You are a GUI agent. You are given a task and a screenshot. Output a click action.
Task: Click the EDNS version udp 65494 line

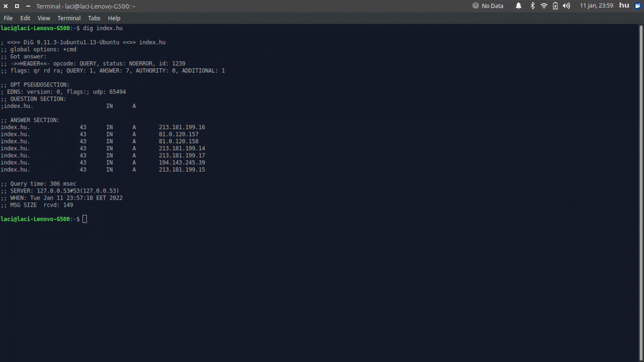[x=63, y=92]
